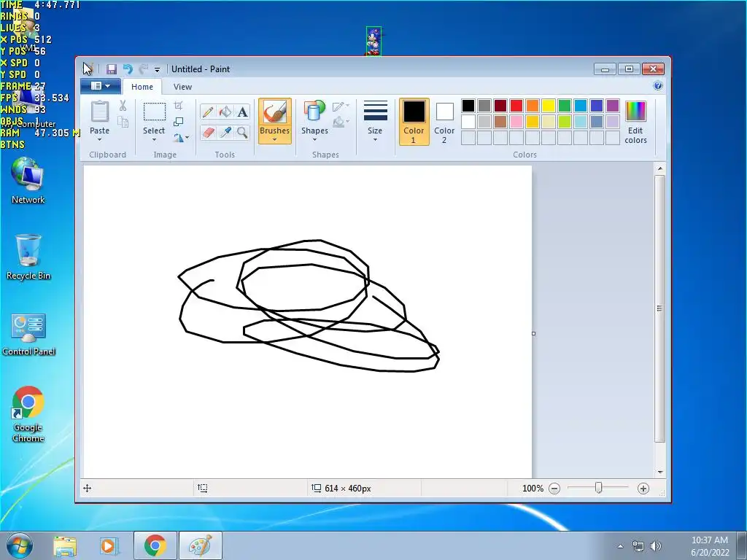Select the Eraser tool
This screenshot has height=560, width=747.
click(208, 132)
